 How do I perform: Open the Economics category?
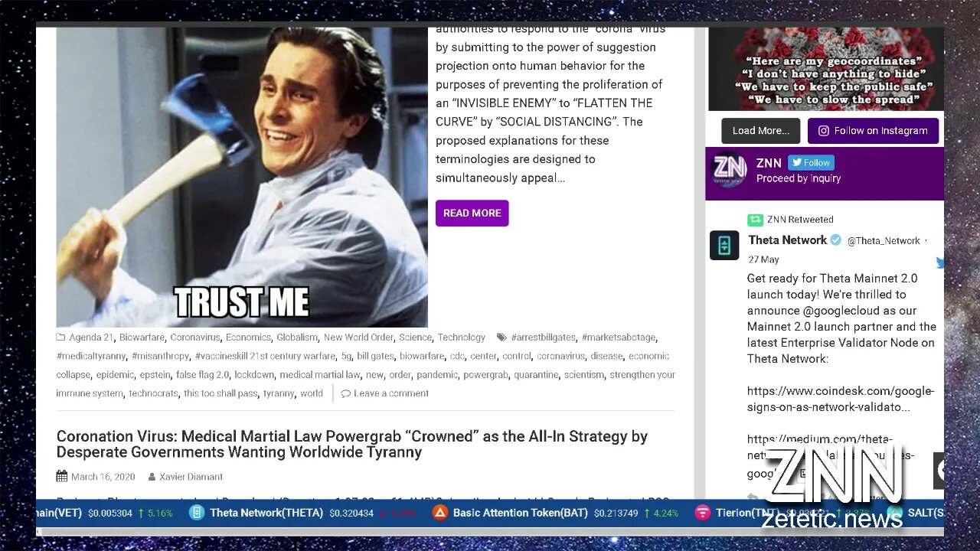coord(248,337)
